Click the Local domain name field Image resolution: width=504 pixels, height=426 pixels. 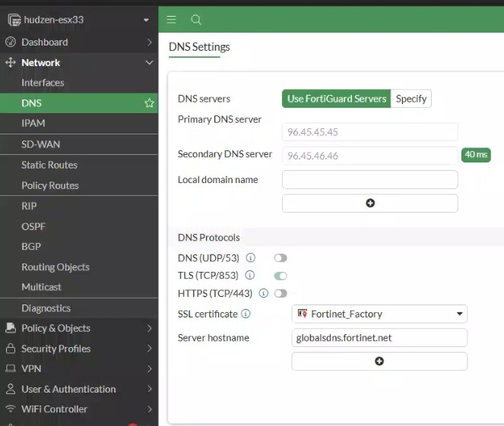[x=370, y=179]
